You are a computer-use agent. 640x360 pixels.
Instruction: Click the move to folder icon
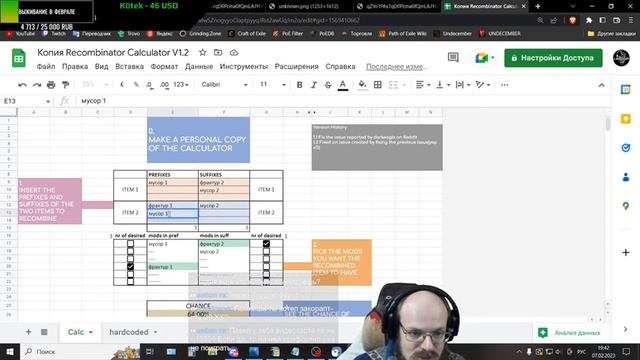218,53
